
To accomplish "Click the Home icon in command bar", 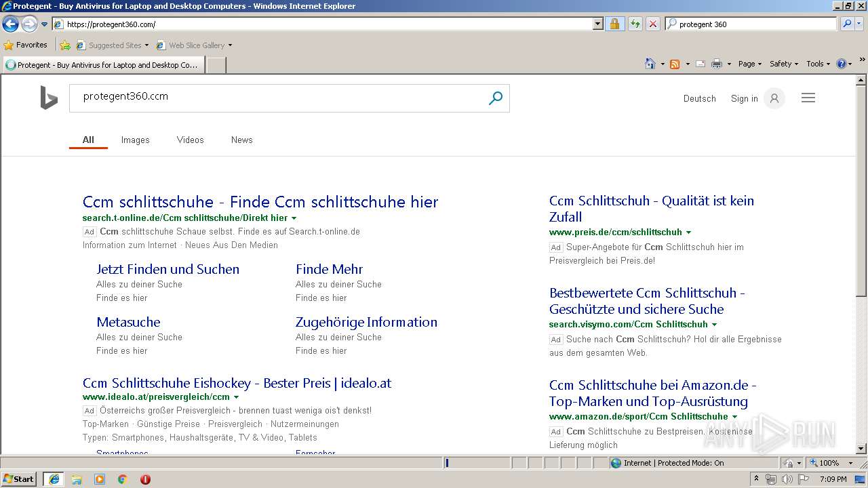I will coord(650,64).
